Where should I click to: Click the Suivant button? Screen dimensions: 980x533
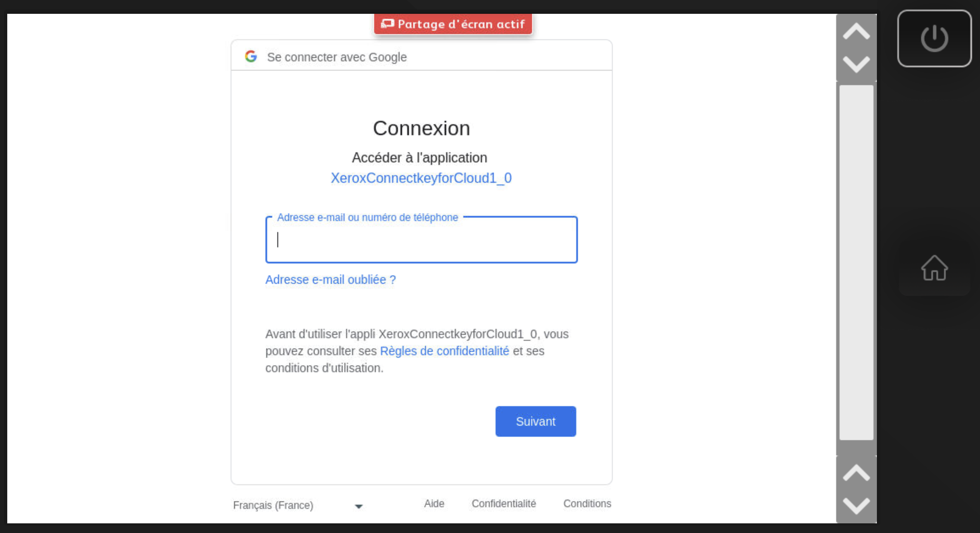[536, 421]
